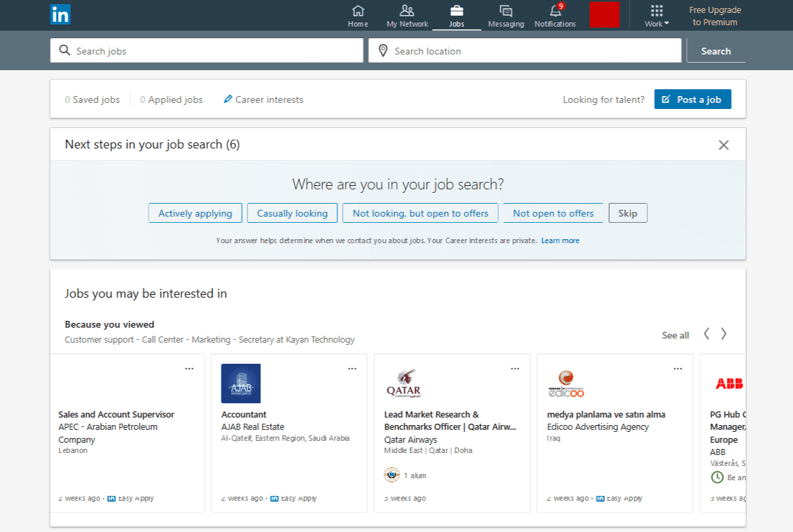This screenshot has width=793, height=532.
Task: Open the Accountant job title
Action: pos(244,414)
